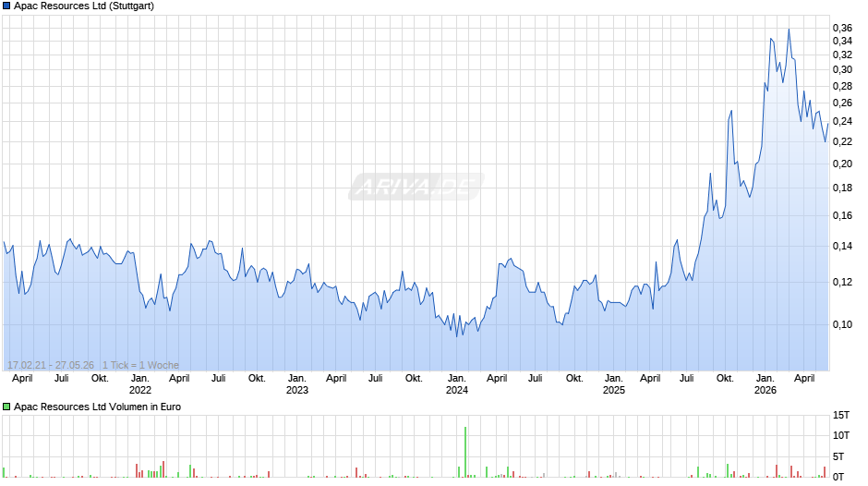Click the chart title 'Apac Resources Ltd (Stuttgart)'
The height and width of the screenshot is (486, 868).
(x=84, y=6)
